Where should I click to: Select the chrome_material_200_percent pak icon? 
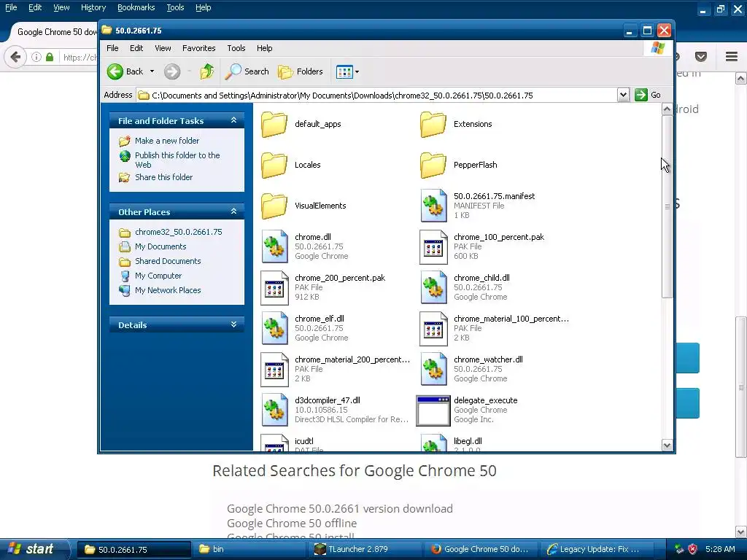click(275, 370)
